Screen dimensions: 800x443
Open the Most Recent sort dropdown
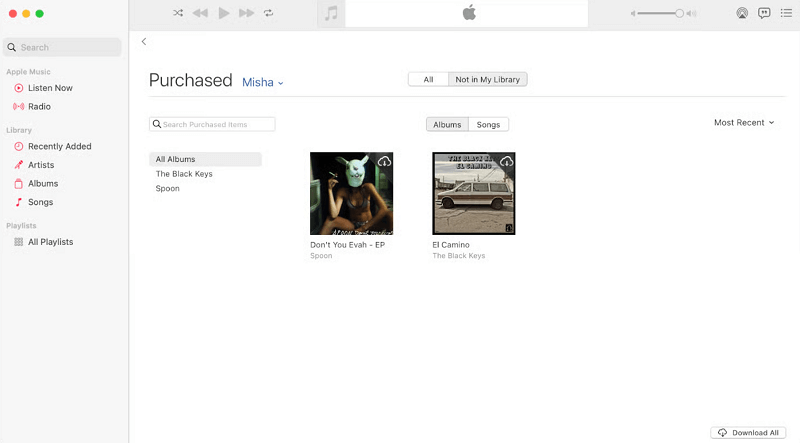coord(744,122)
